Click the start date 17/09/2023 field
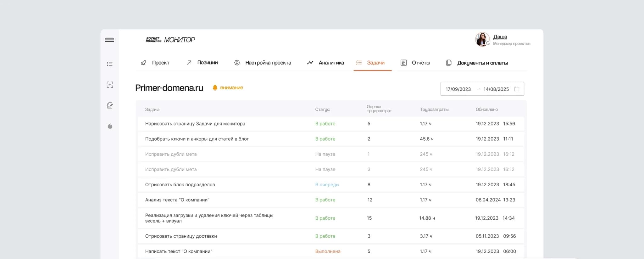Viewport: 644px width, 259px height. tap(458, 89)
